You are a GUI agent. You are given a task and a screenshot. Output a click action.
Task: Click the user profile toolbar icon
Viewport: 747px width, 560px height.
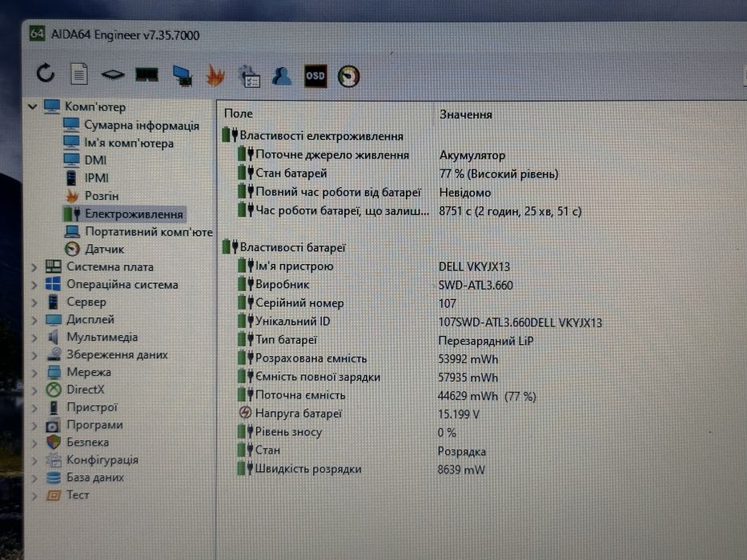[x=282, y=76]
